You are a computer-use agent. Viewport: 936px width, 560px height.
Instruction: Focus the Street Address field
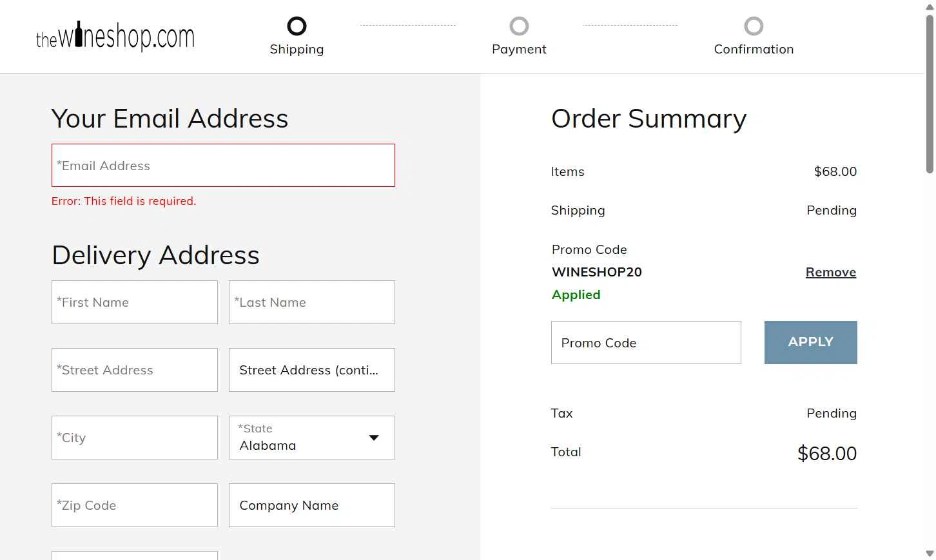tap(135, 370)
